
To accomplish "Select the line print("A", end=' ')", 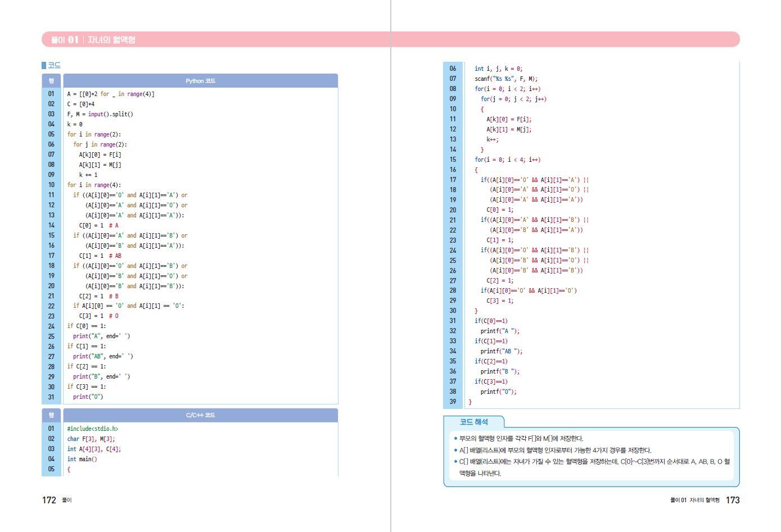I will click(102, 336).
